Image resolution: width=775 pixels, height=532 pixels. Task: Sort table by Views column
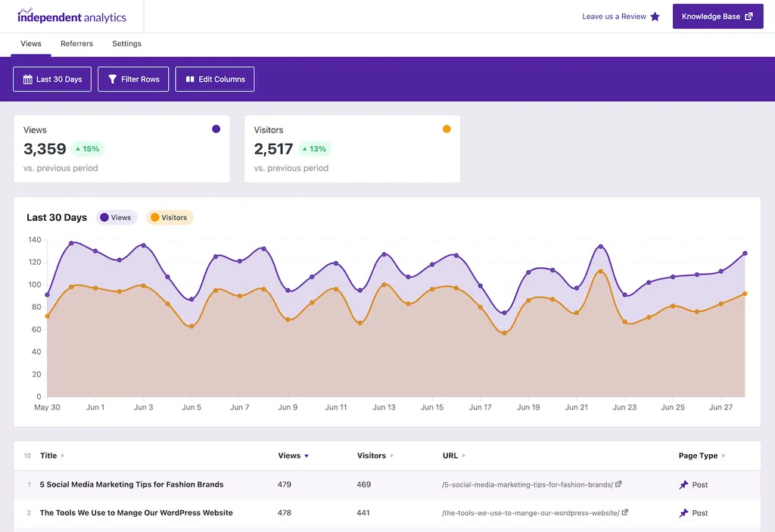(x=293, y=456)
